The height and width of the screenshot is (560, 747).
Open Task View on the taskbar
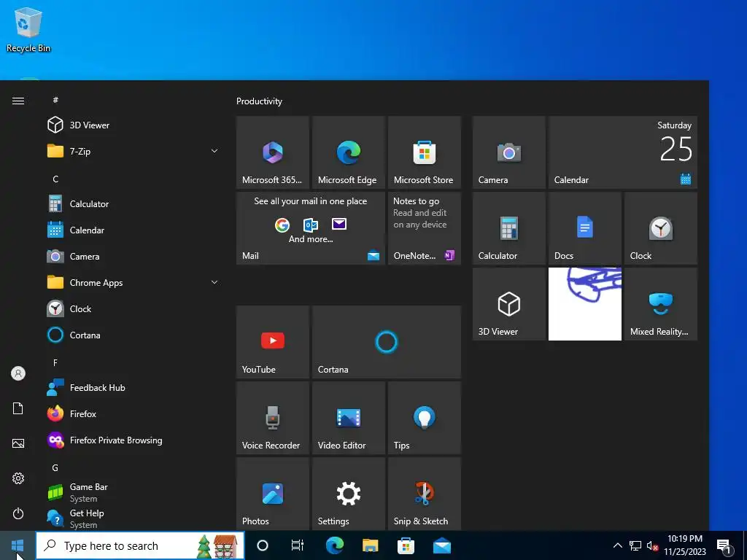(x=298, y=545)
